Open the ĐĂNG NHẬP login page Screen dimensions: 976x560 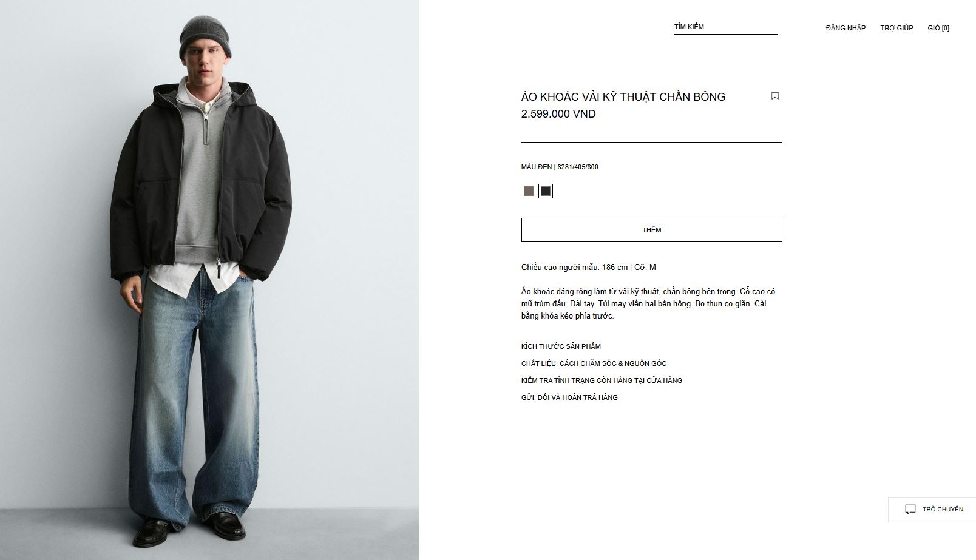[846, 28]
